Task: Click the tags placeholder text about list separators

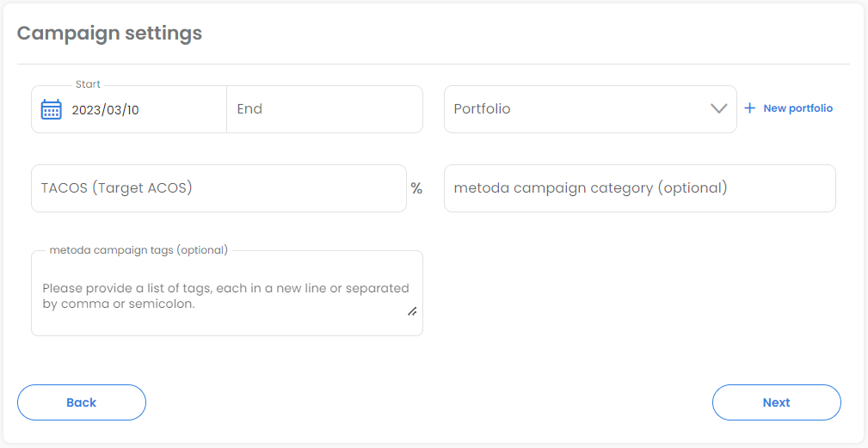Action: pos(225,296)
